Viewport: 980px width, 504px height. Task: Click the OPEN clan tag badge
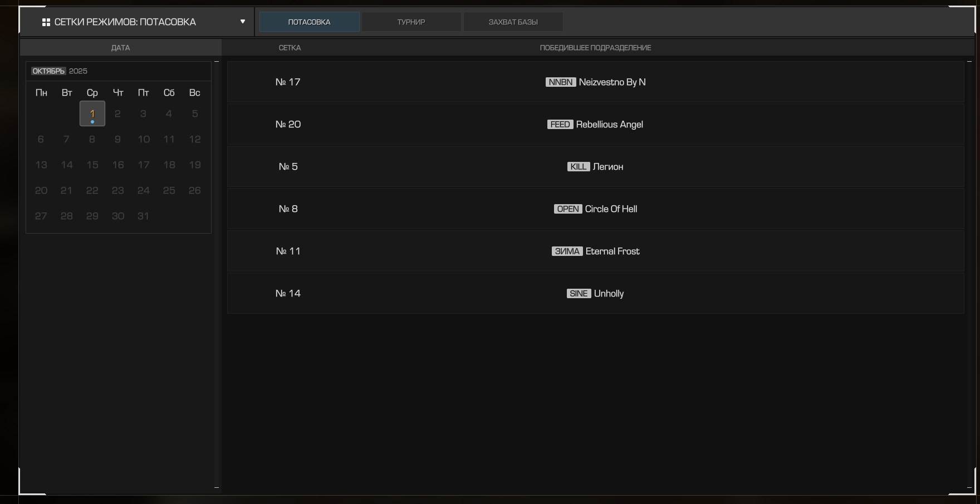click(x=567, y=209)
